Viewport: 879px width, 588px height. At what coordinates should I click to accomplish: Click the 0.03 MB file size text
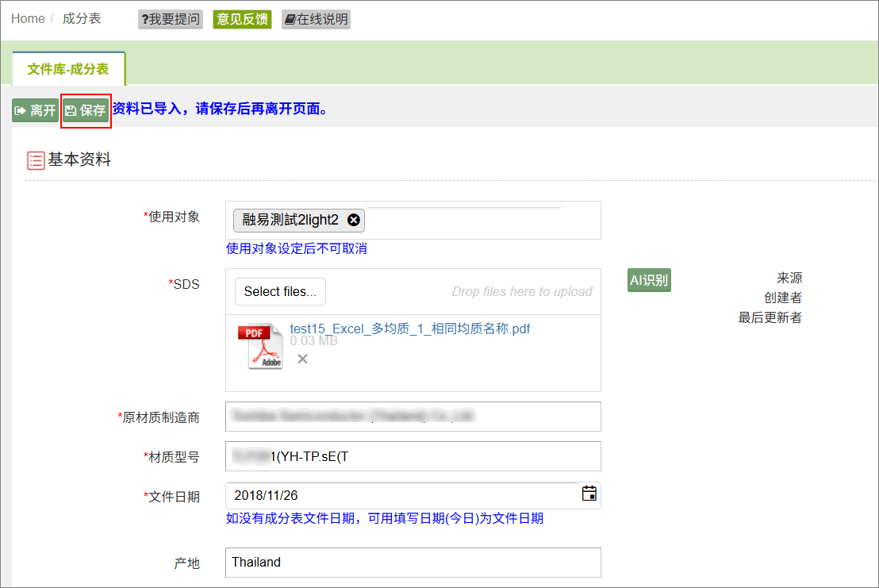(313, 340)
